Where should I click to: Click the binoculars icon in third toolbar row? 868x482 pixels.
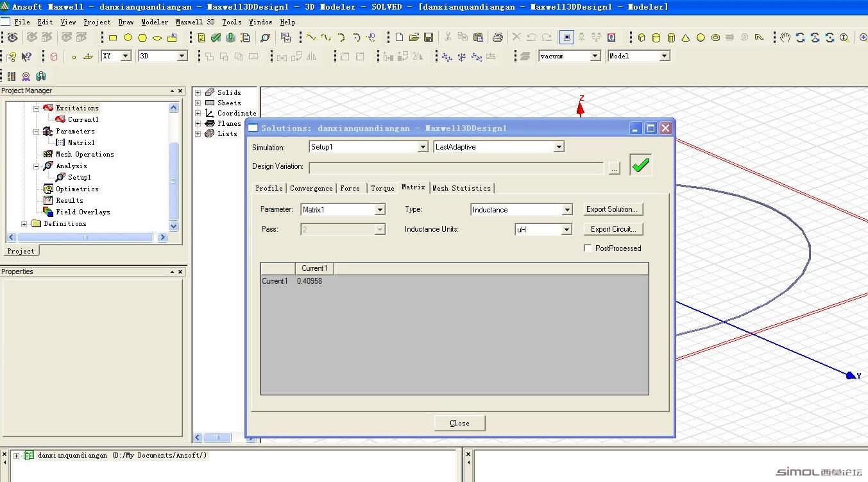coord(41,76)
